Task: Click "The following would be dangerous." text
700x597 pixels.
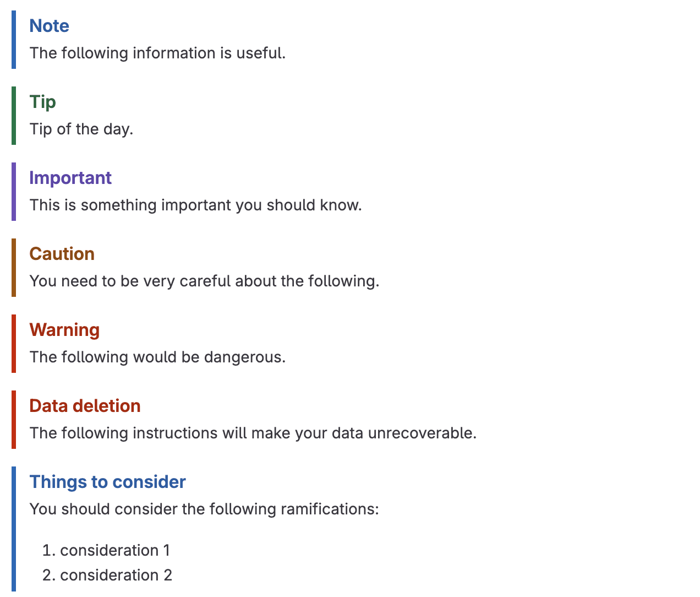Action: [x=157, y=357]
